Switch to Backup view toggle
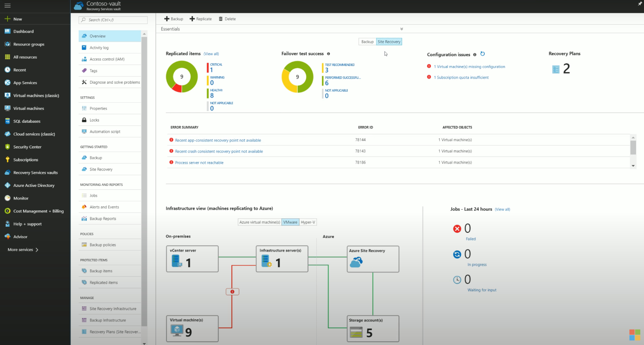This screenshot has width=644, height=345. (x=367, y=42)
